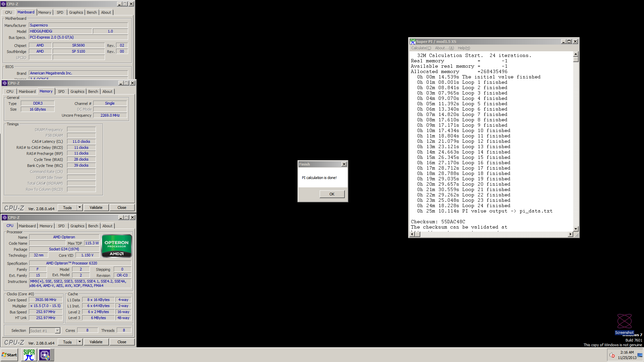Click the Bus Speed 252.97 MHz field
Screen dimensions: 644x362
click(46, 312)
